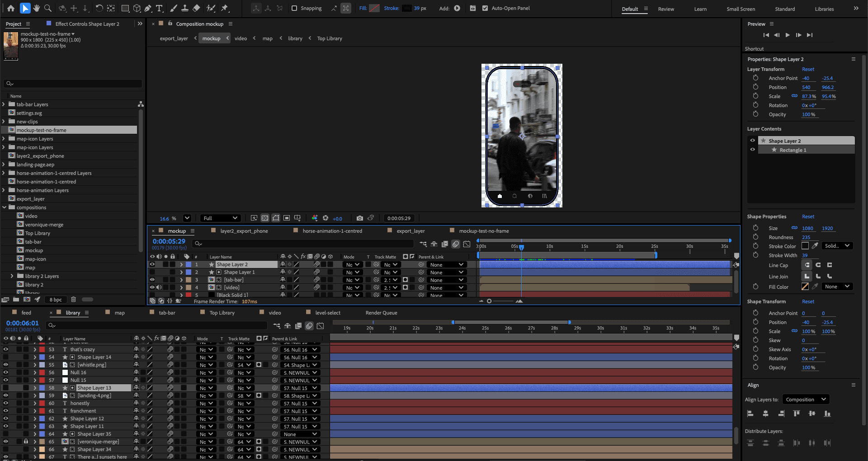Reset the Layer Transform properties
Image resolution: width=868 pixels, height=461 pixels.
808,69
